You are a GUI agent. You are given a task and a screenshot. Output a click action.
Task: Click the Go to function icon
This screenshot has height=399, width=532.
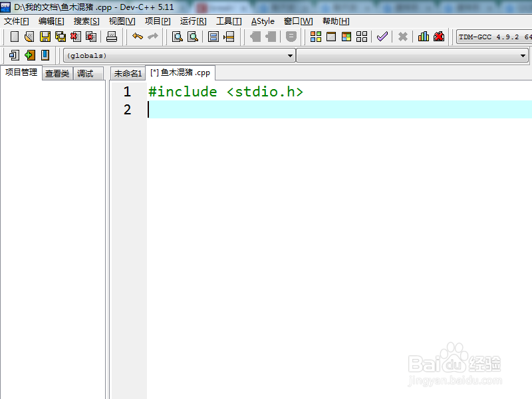tap(213, 37)
